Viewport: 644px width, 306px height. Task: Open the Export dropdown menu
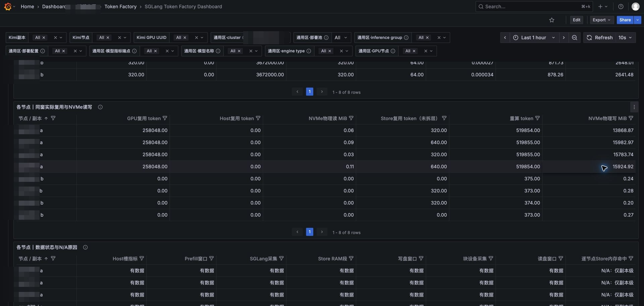click(602, 20)
